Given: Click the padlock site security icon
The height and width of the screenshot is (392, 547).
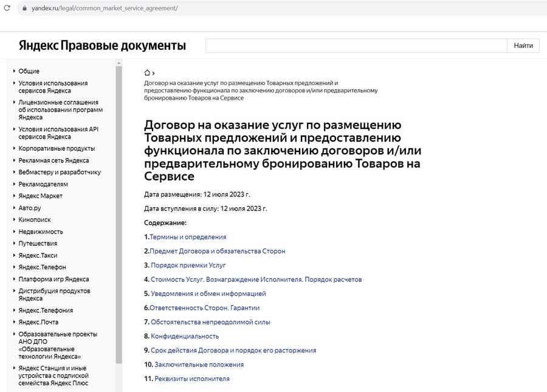Looking at the screenshot, I should click(24, 8).
